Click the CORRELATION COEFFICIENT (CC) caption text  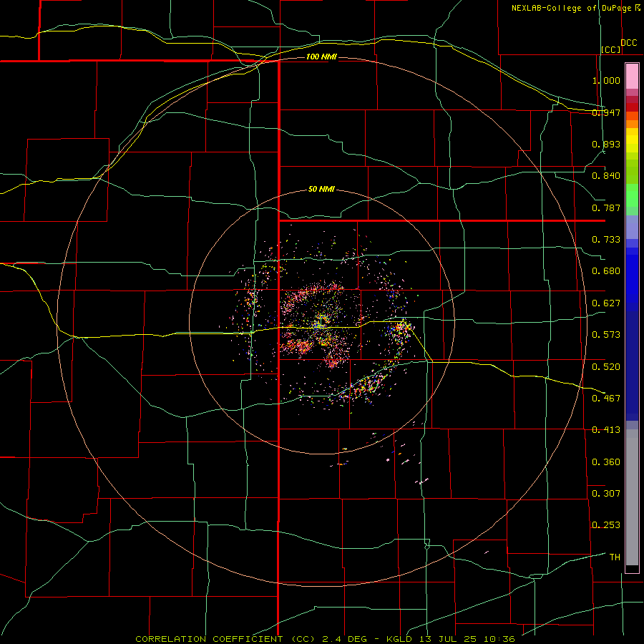click(x=225, y=639)
